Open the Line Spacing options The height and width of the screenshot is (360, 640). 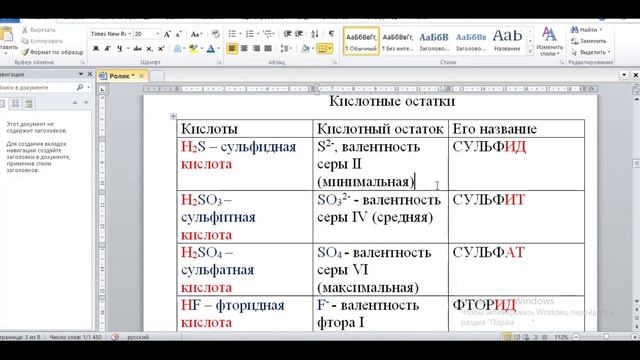286,49
